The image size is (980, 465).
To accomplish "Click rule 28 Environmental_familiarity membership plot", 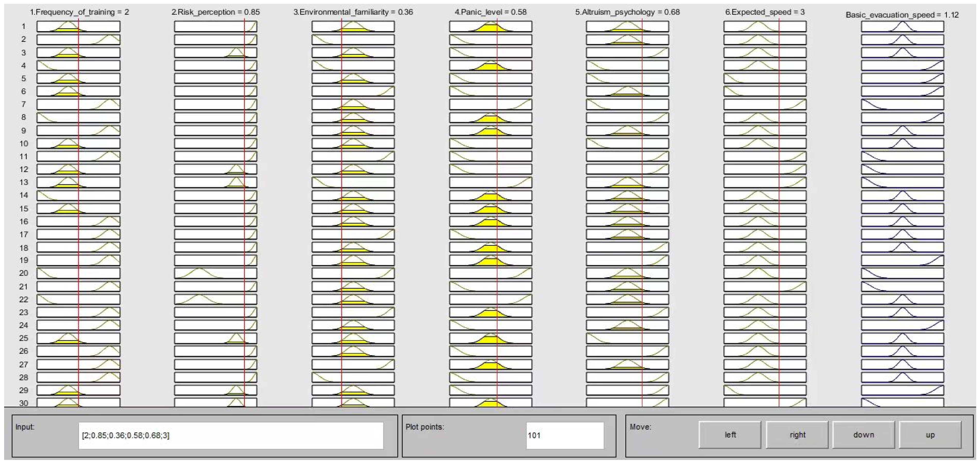I will pyautogui.click(x=353, y=377).
